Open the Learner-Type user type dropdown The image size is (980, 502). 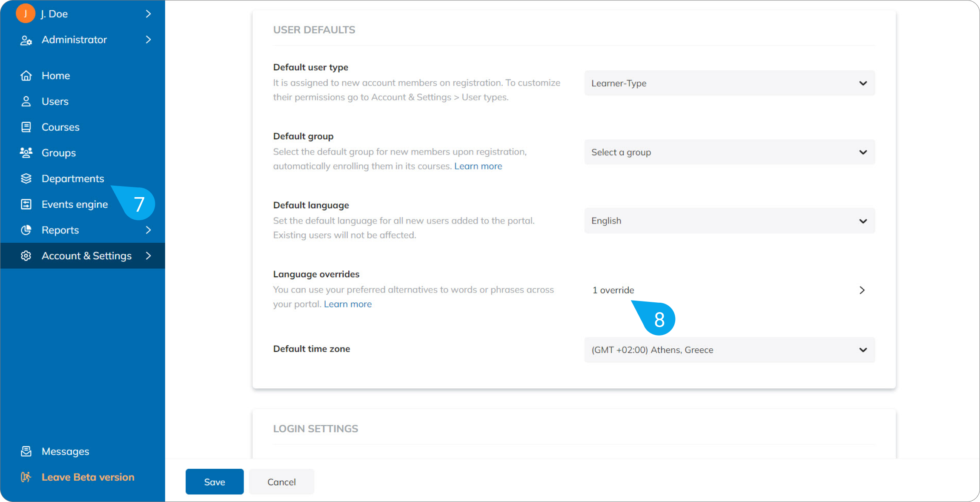pyautogui.click(x=730, y=83)
